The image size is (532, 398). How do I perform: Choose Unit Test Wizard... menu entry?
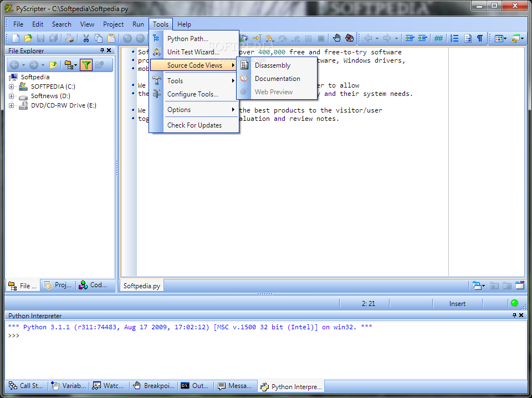pyautogui.click(x=194, y=52)
